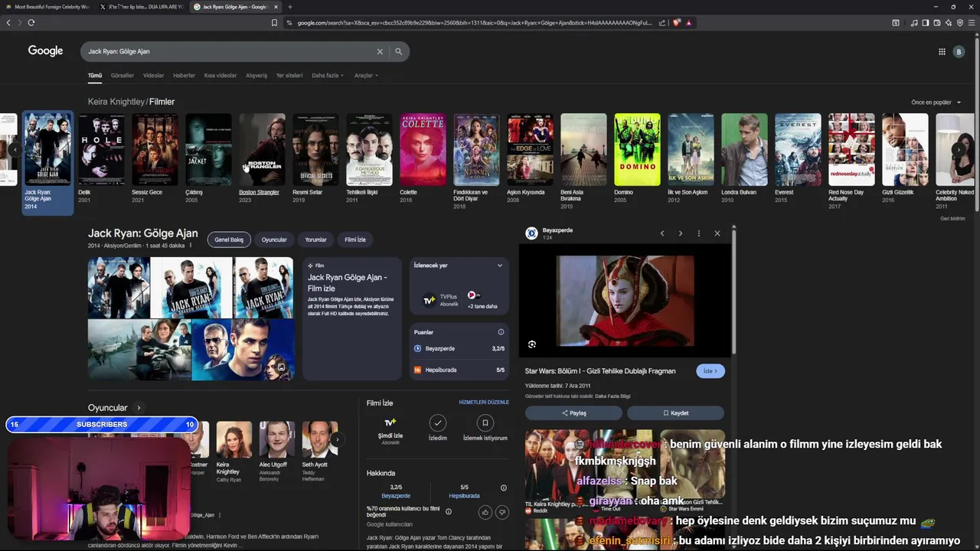Open the Domino film poster
The image size is (980, 551).
[637, 150]
